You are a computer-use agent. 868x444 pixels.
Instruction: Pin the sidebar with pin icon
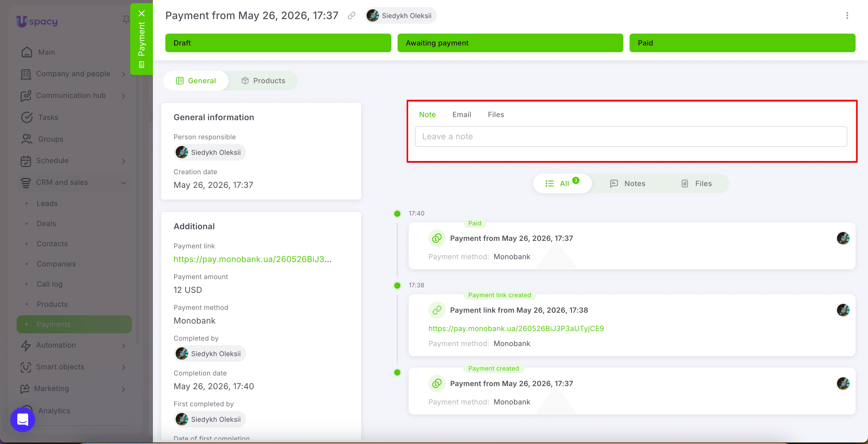126,20
